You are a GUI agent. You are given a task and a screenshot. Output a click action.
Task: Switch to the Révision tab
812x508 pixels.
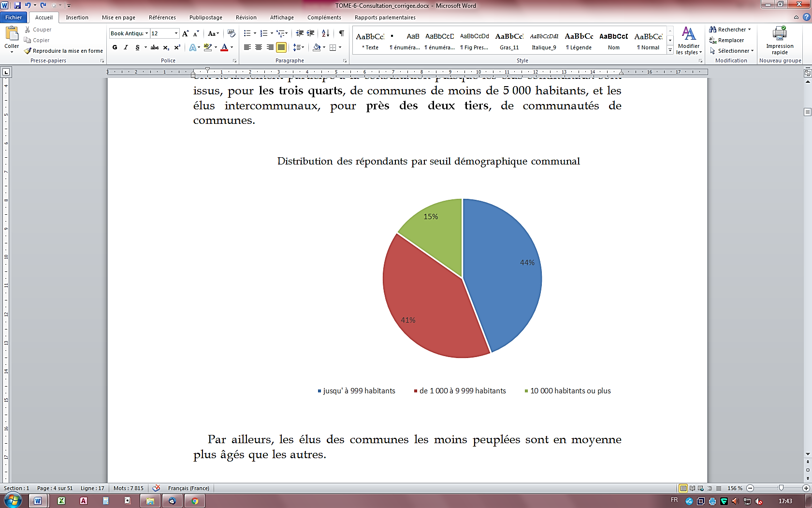click(246, 17)
